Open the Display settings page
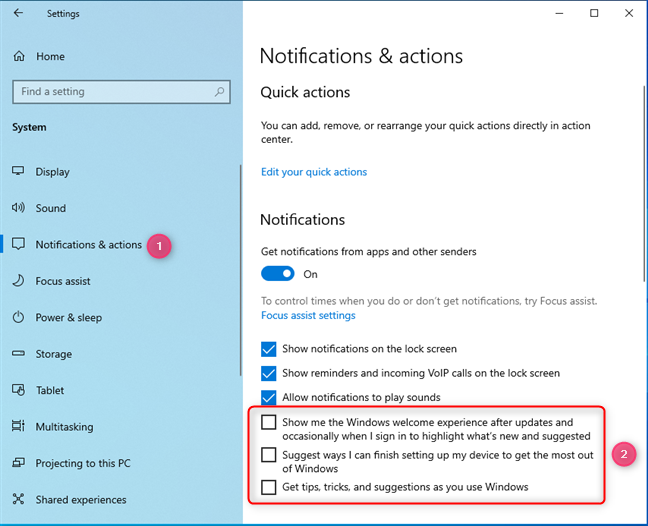Viewport: 648px width, 526px height. click(x=52, y=171)
